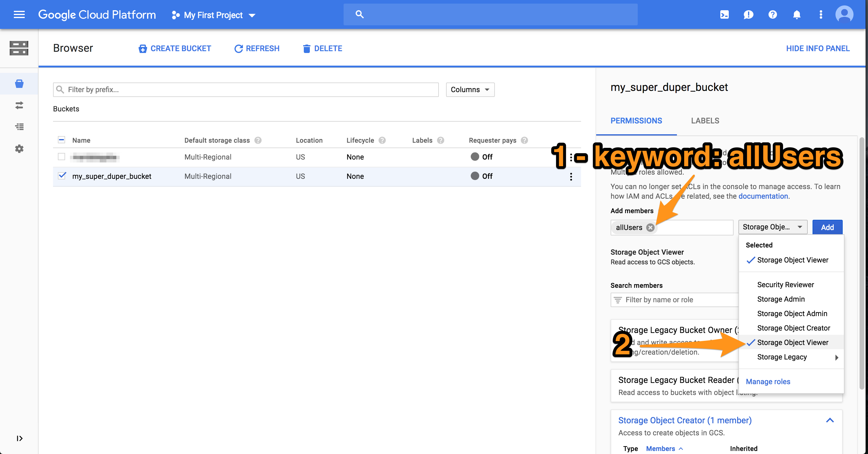Screen dimensions: 868x454
Task: Click the Google Cloud Platform logo
Action: click(97, 15)
